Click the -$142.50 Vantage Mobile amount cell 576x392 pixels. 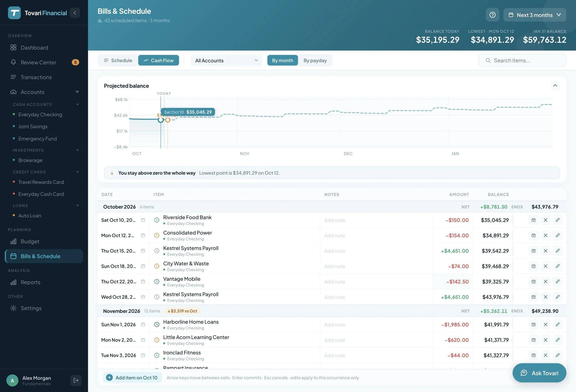[x=453, y=282]
